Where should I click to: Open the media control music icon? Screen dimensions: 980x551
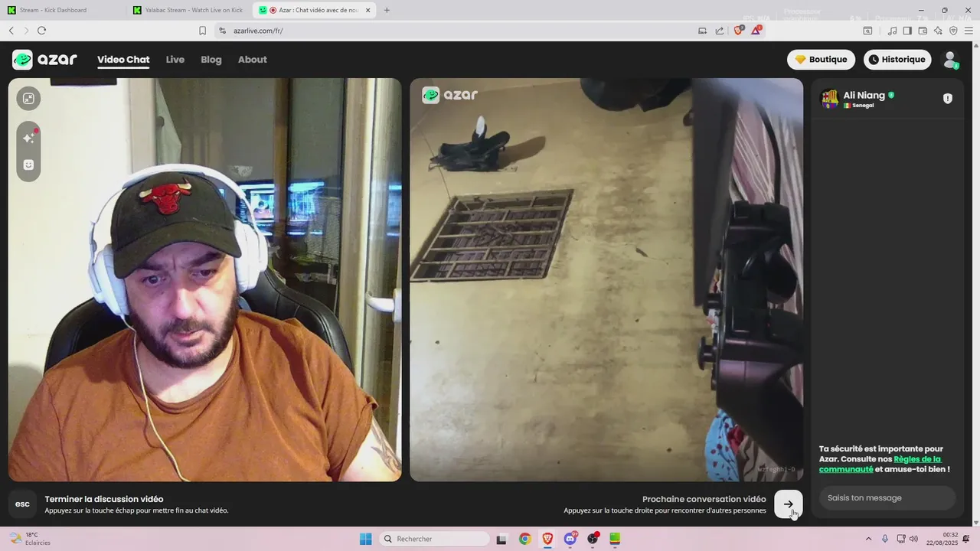pyautogui.click(x=892, y=31)
